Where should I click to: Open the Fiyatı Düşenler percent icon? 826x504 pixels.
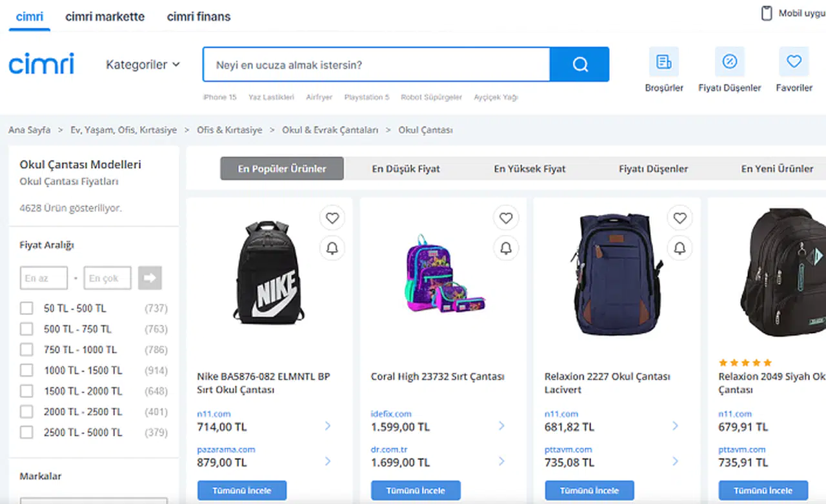click(x=729, y=62)
